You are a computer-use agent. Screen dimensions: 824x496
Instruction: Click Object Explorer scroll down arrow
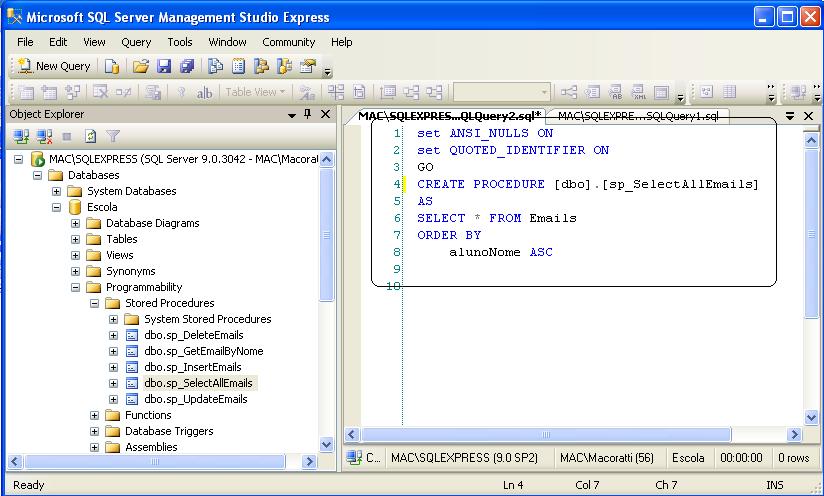coord(326,445)
